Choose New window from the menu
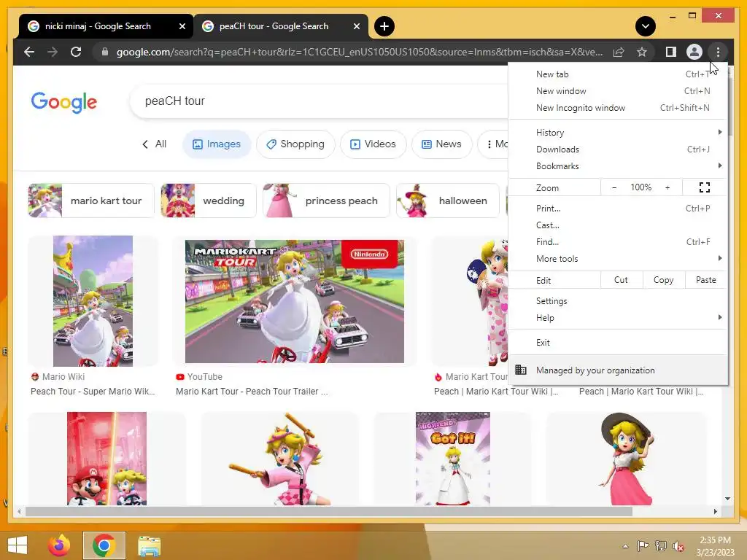Screen dimensions: 747x560 (618, 91)
